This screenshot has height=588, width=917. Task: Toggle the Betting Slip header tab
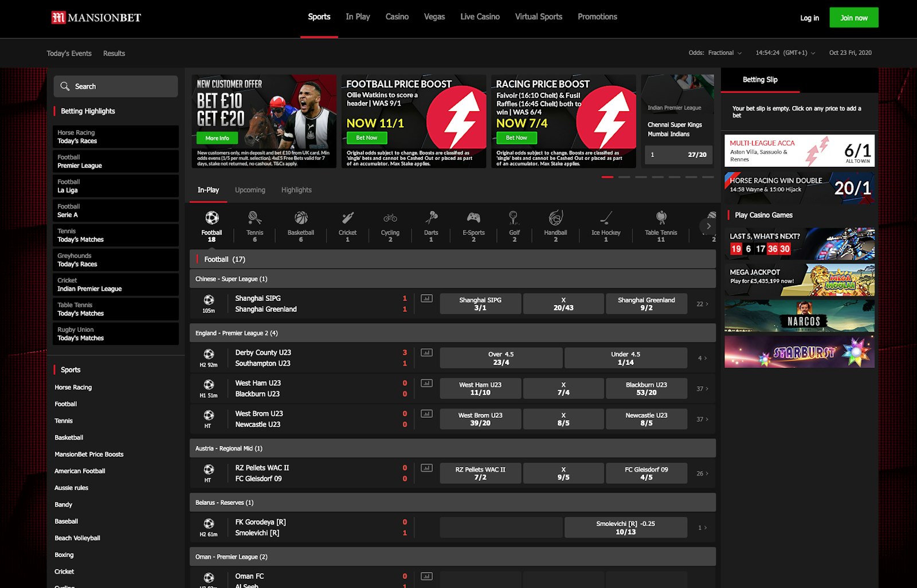[759, 80]
